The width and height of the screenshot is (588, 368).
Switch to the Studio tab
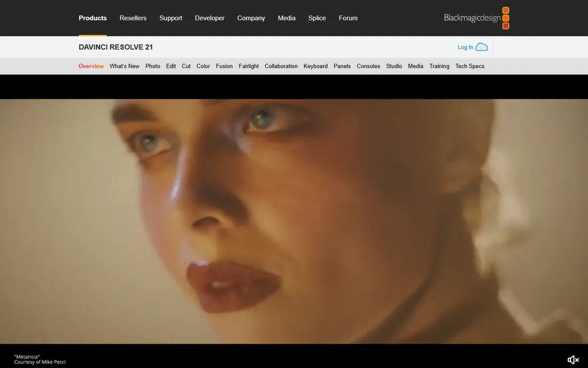coord(394,66)
